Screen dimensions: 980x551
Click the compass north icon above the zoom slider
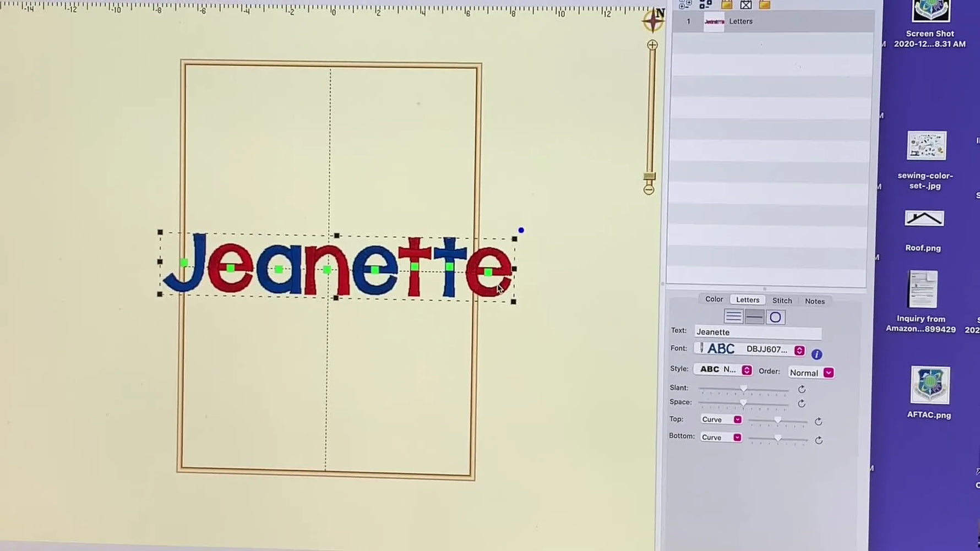pyautogui.click(x=653, y=20)
